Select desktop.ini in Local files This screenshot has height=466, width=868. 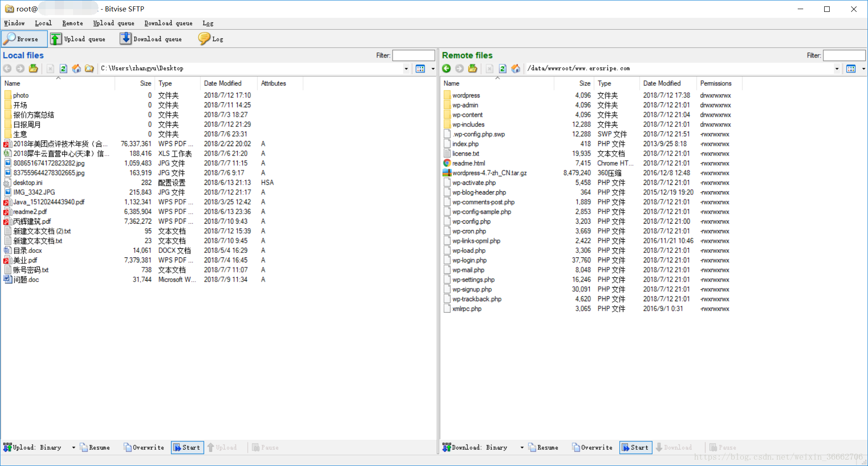click(x=28, y=183)
